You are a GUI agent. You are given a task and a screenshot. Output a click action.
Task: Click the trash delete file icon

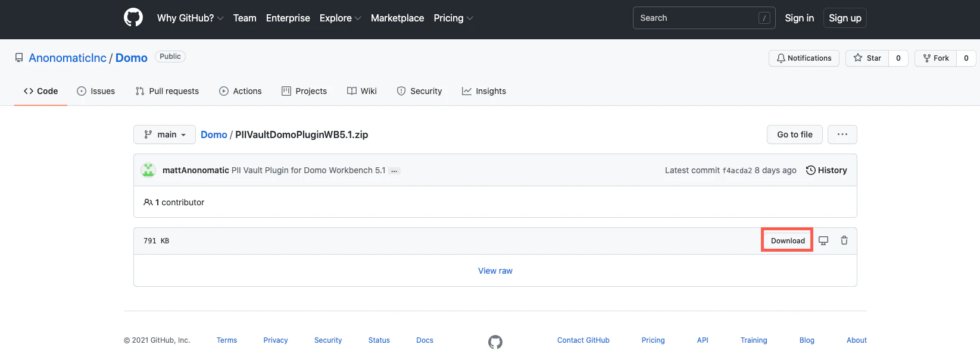point(844,240)
